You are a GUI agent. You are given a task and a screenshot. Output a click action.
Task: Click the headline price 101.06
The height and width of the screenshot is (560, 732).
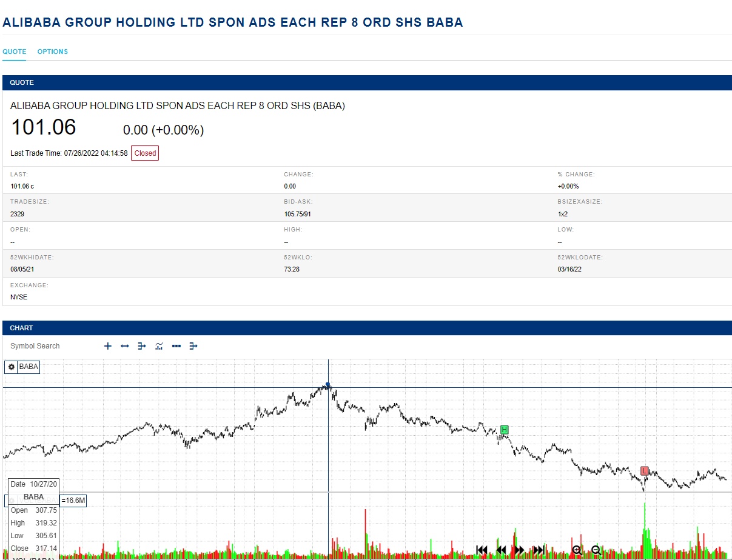point(44,127)
